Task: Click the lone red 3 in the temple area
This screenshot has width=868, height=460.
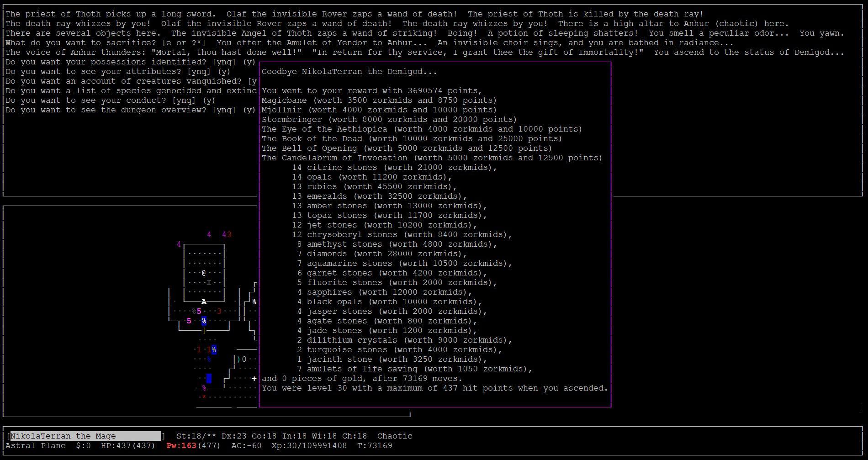Action: click(x=219, y=312)
